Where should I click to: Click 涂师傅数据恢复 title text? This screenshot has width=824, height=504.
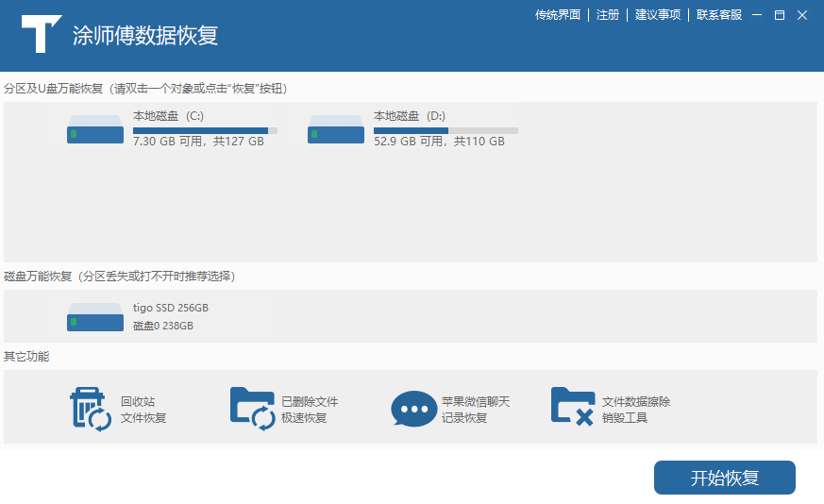coord(145,35)
